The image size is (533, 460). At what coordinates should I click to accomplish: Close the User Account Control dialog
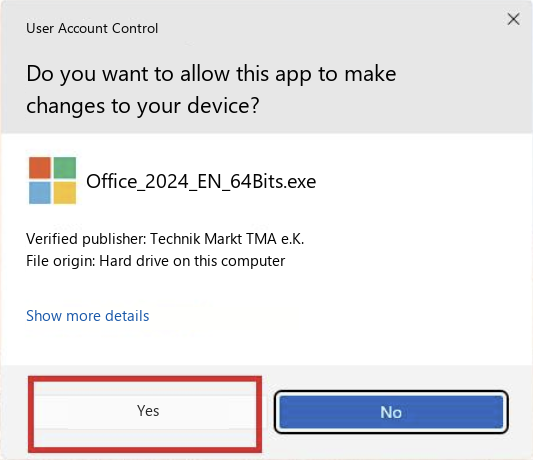(513, 19)
